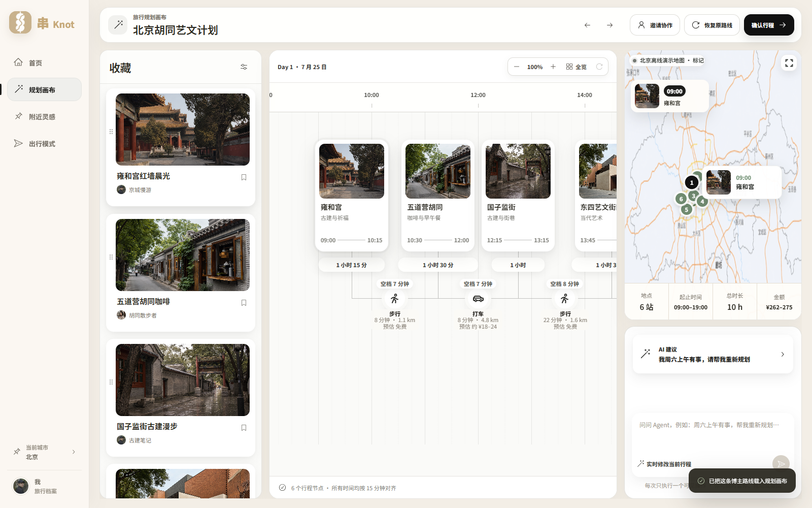This screenshot has width=812, height=508.
Task: Toggle bookmark on 五道营胡同咖啡
Action: [x=244, y=303]
